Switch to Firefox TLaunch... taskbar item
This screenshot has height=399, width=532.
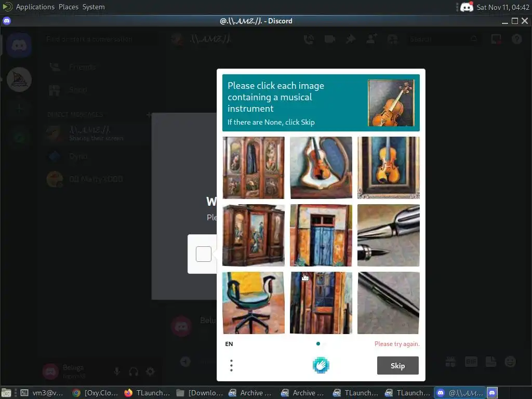[x=147, y=393]
